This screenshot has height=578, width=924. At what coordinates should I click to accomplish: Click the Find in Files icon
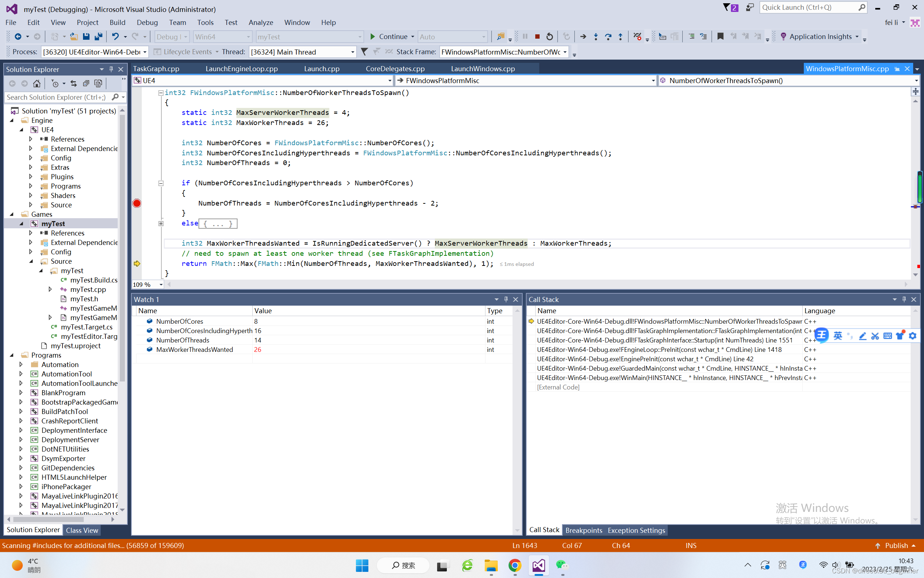click(x=500, y=37)
